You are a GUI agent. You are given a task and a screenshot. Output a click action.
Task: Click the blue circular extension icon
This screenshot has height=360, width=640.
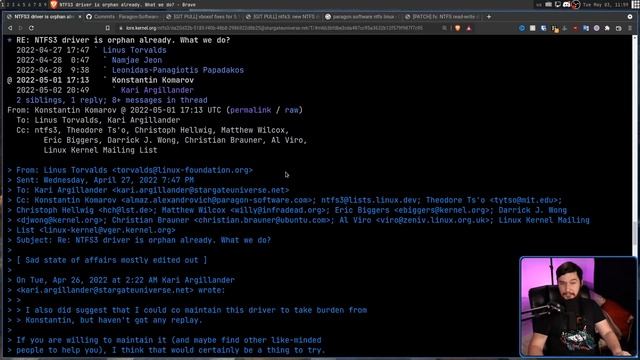pyautogui.click(x=522, y=28)
